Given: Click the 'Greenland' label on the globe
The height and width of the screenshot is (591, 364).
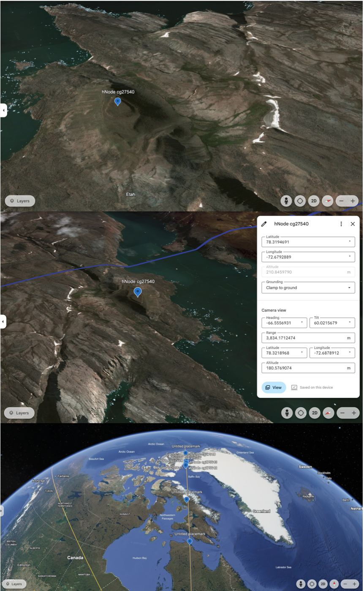Looking at the screenshot, I should pos(261,511).
